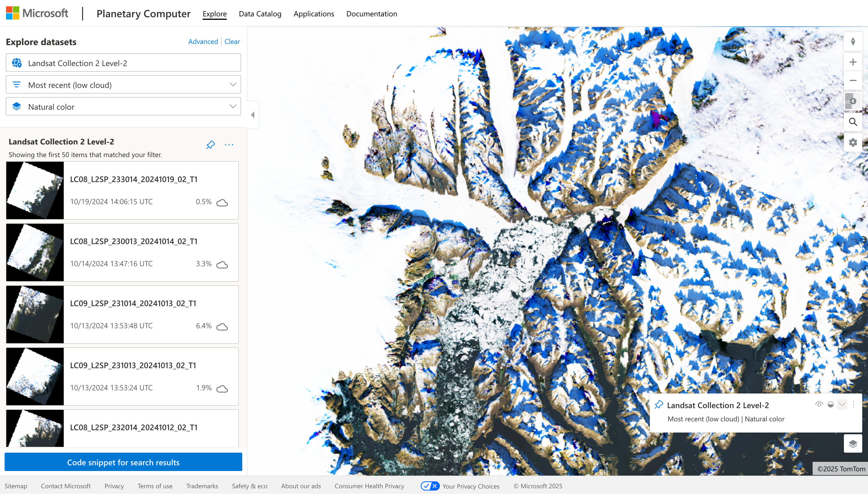The height and width of the screenshot is (494, 868).
Task: Select thumbnail of LC09_L2SP_231013_20241013 scene
Action: pyautogui.click(x=35, y=377)
